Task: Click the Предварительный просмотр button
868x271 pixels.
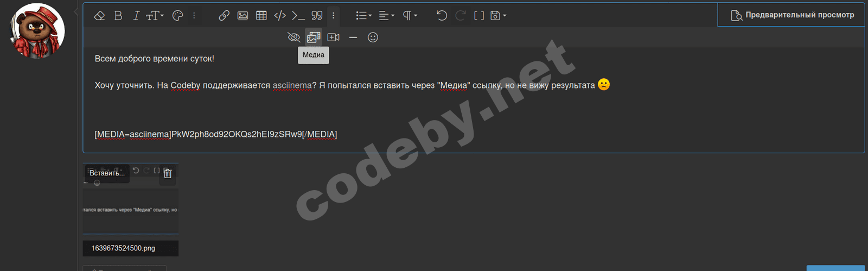Action: pyautogui.click(x=793, y=15)
